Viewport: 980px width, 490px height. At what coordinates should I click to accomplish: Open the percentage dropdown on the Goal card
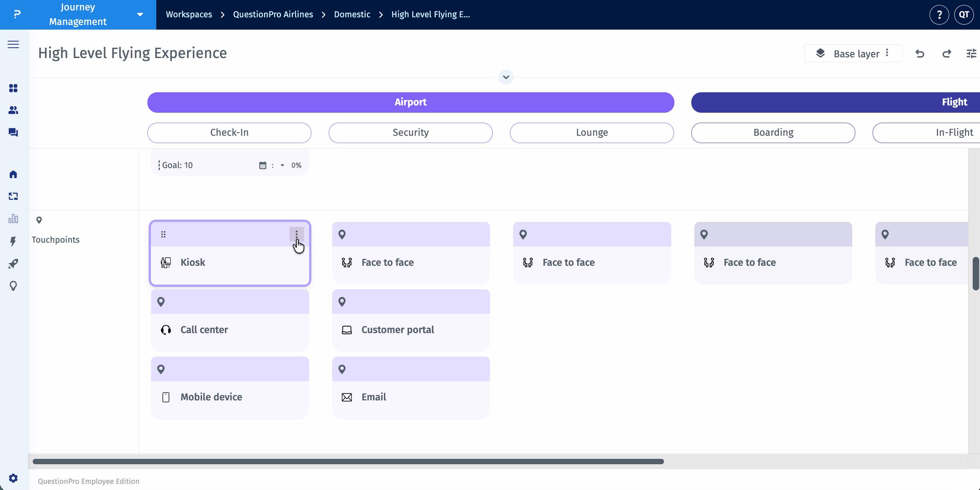pos(282,165)
